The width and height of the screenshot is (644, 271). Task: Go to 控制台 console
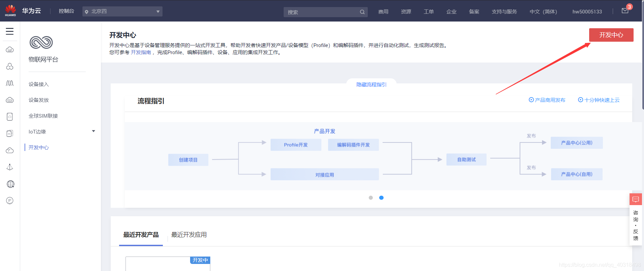coord(66,11)
